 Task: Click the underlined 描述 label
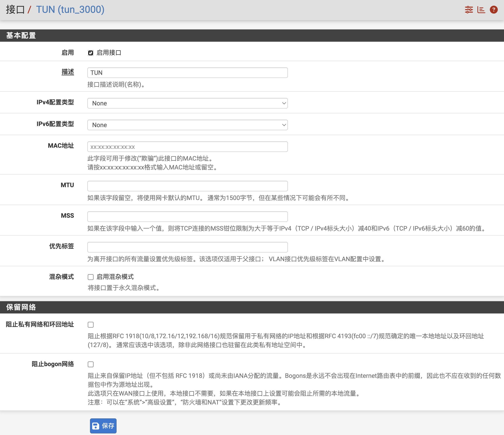tap(68, 72)
